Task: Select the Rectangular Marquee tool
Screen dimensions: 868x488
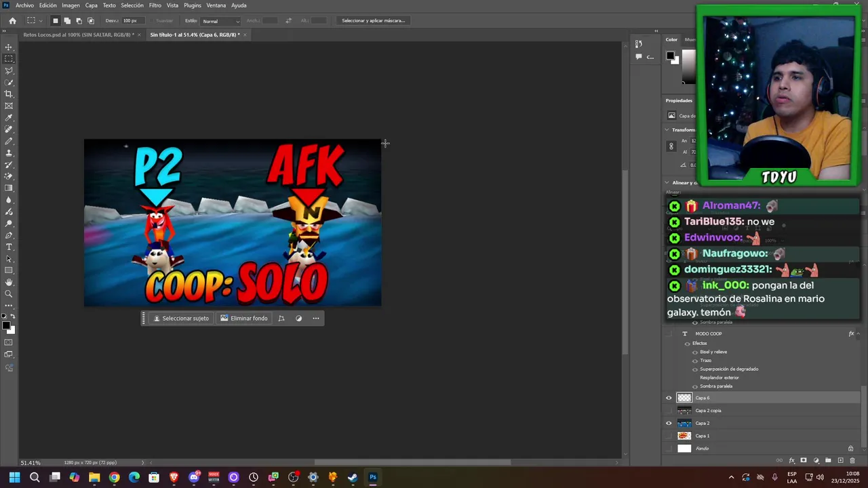Action: [9, 59]
